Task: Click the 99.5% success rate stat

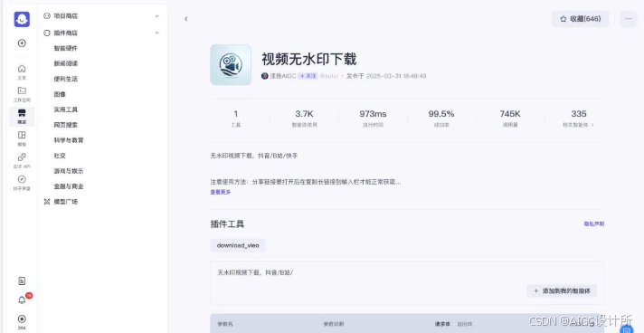Action: [441, 118]
